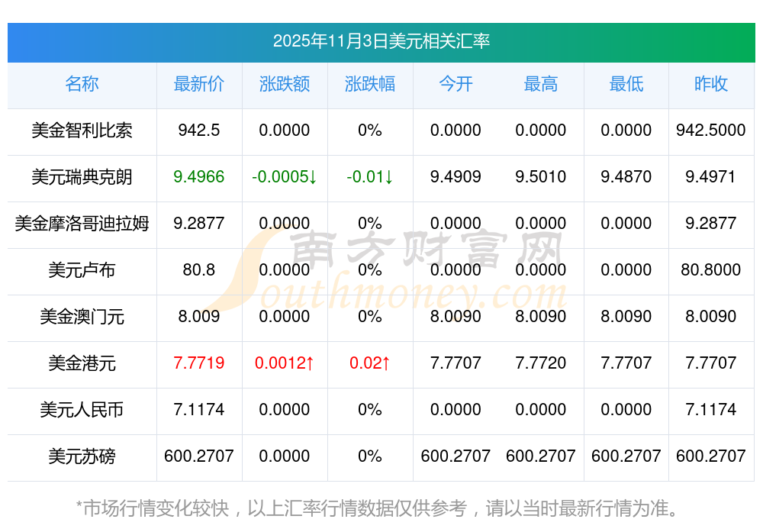763x532 pixels.
Task: Click the 最高 column header
Action: tap(541, 85)
